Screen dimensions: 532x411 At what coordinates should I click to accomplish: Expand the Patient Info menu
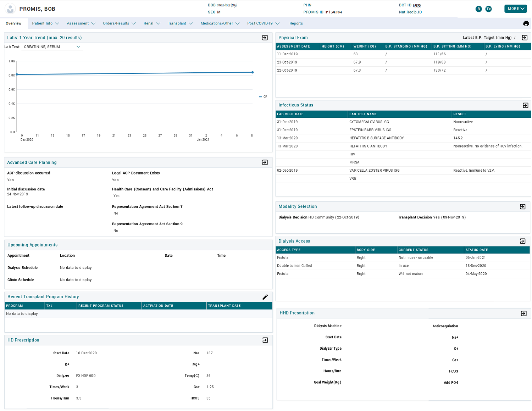pyautogui.click(x=45, y=23)
